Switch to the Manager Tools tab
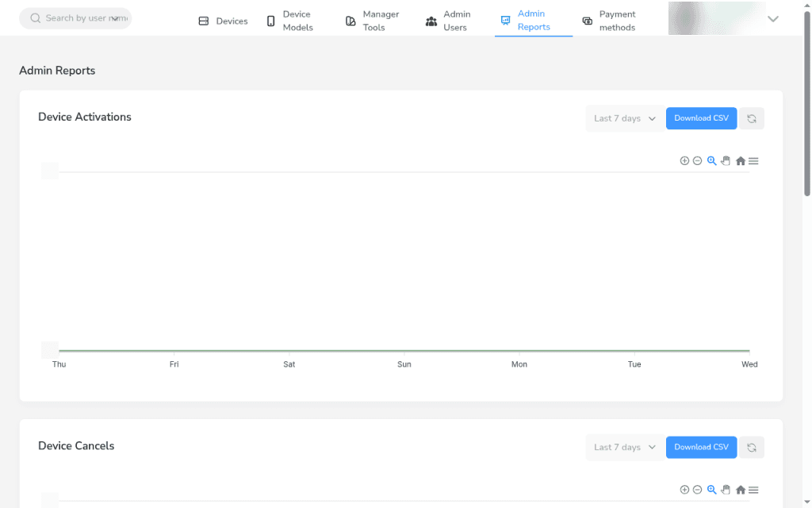 pos(373,21)
